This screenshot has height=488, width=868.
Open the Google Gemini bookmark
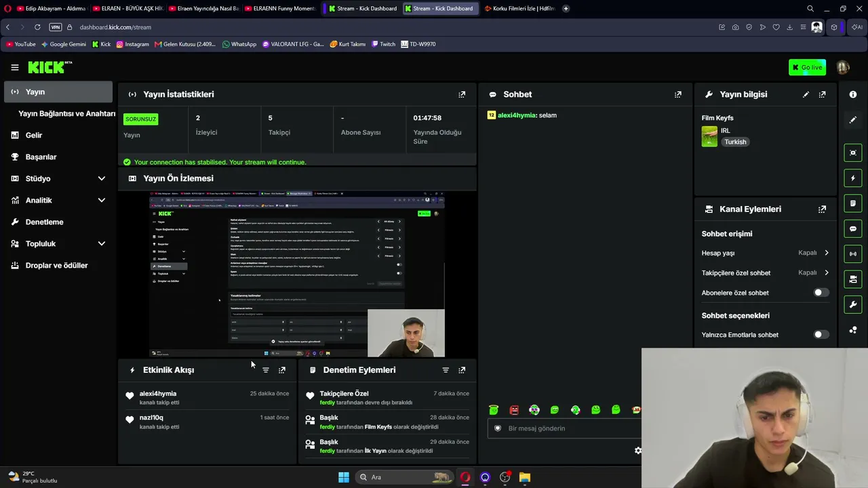64,44
